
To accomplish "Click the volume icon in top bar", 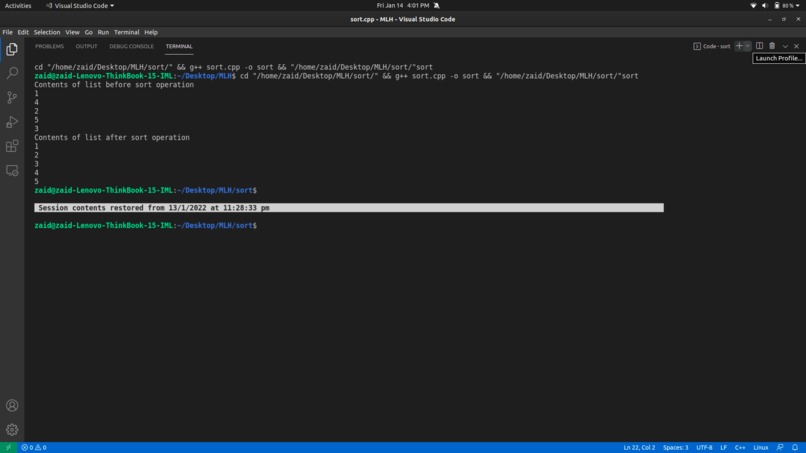I will [764, 6].
